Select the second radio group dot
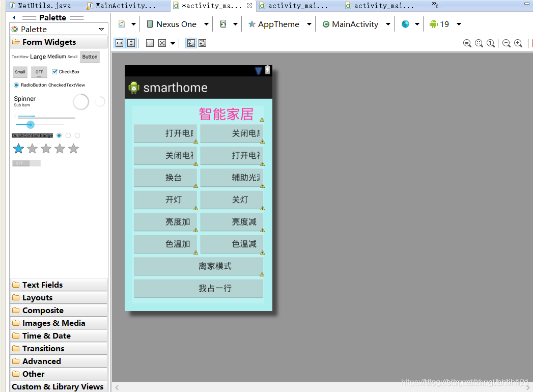This screenshot has height=392, width=533. coord(68,135)
